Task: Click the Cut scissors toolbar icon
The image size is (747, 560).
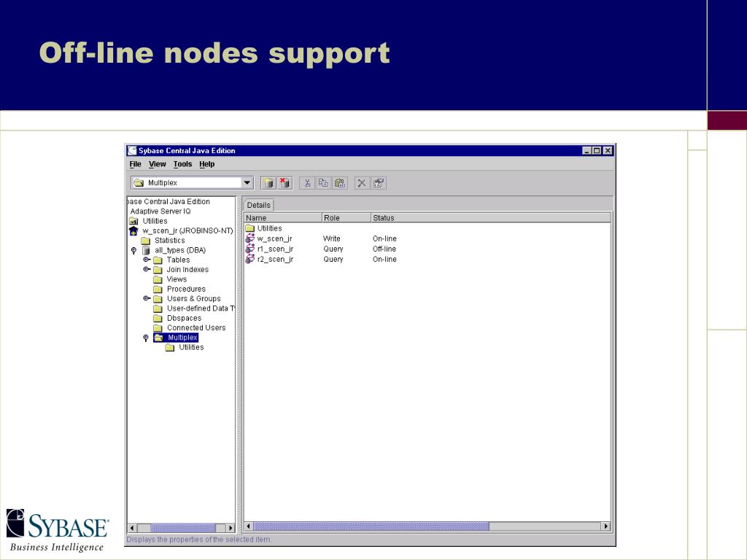Action: (307, 183)
